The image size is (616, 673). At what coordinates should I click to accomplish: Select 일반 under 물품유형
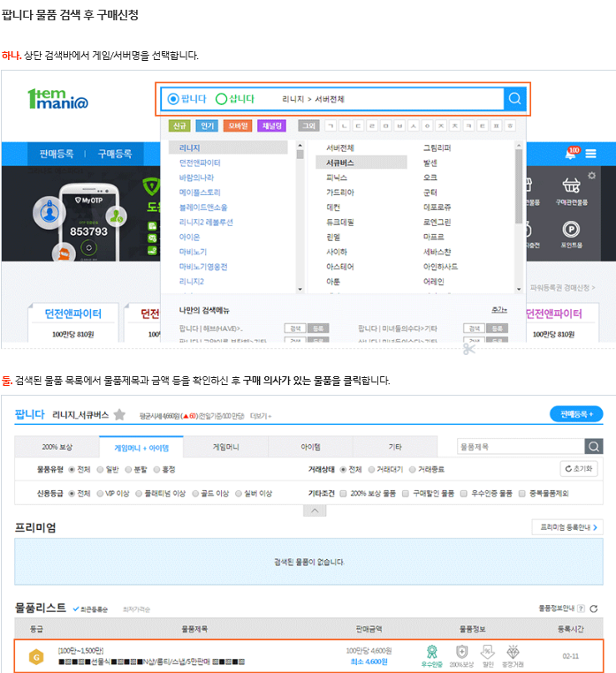(100, 470)
